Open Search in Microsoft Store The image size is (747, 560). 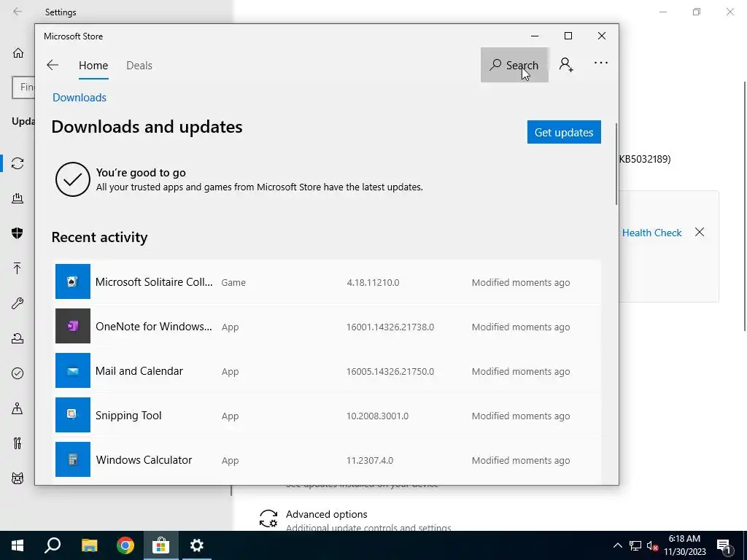[x=514, y=65]
